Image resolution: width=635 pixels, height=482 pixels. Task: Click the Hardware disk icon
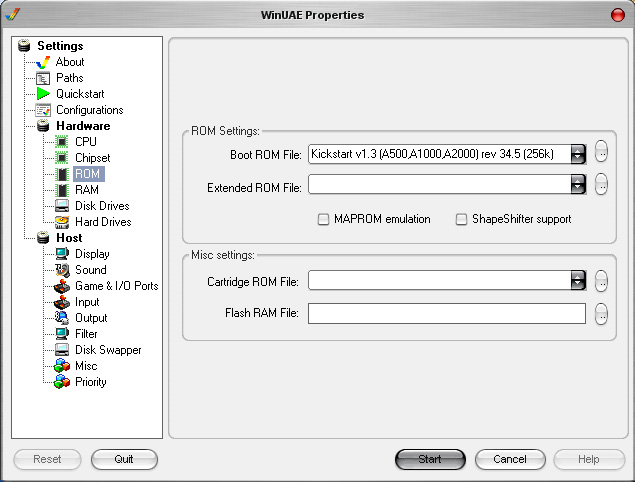43,126
